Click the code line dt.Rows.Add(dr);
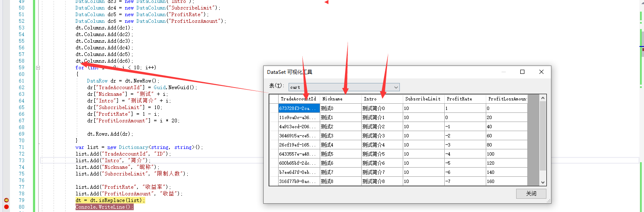 click(110, 134)
